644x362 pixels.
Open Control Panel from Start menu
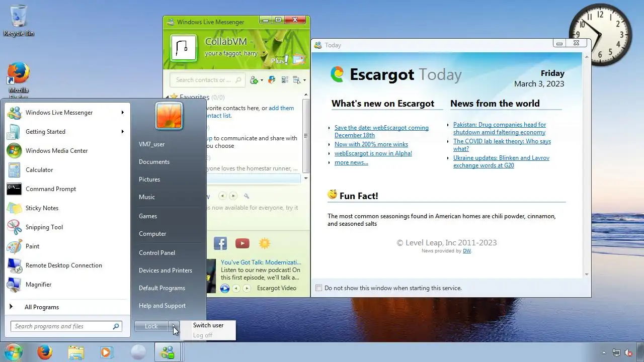[x=157, y=253]
